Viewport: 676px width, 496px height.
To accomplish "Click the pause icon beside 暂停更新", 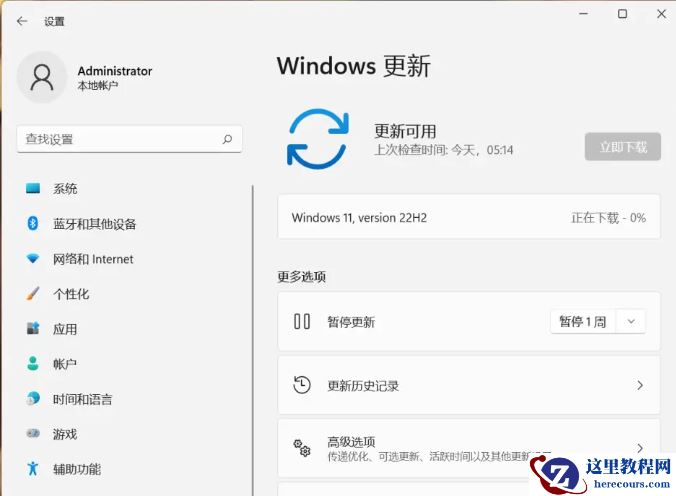I will click(302, 321).
